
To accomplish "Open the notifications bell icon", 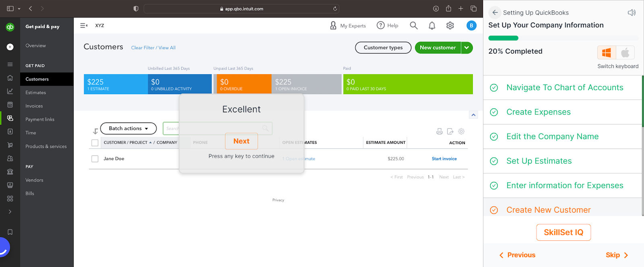I will (432, 25).
